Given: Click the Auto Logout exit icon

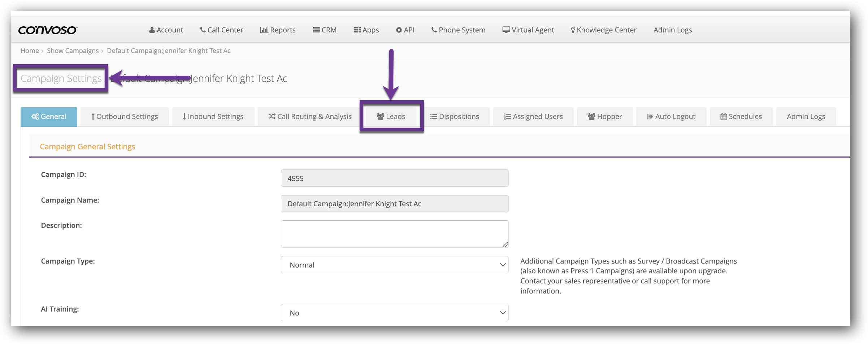Looking at the screenshot, I should point(650,116).
